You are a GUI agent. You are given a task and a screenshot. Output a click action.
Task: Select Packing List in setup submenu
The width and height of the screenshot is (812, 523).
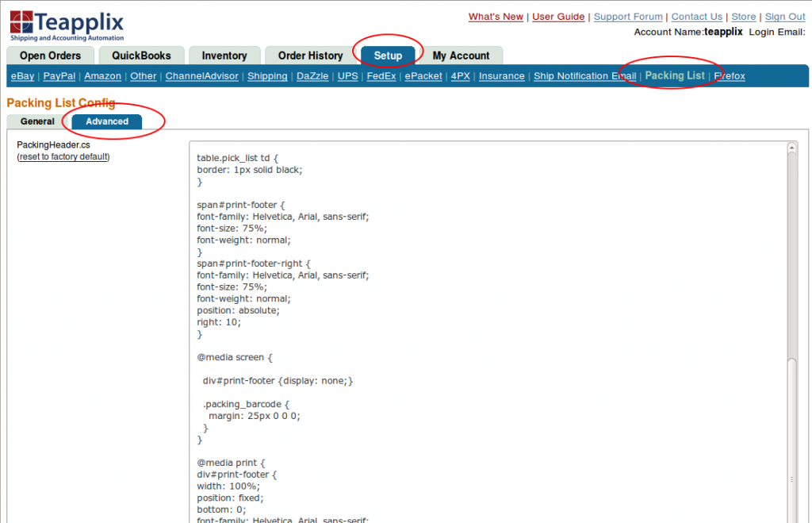coord(674,75)
